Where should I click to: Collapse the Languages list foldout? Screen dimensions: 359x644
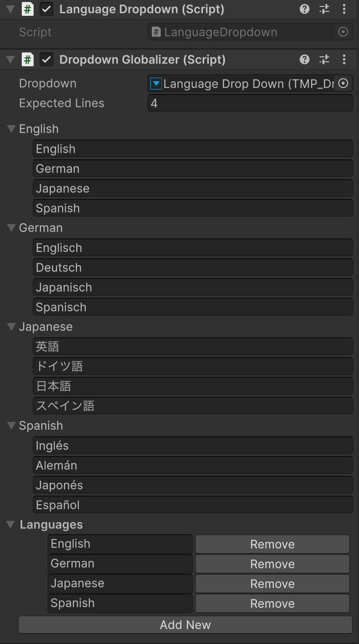coord(11,525)
